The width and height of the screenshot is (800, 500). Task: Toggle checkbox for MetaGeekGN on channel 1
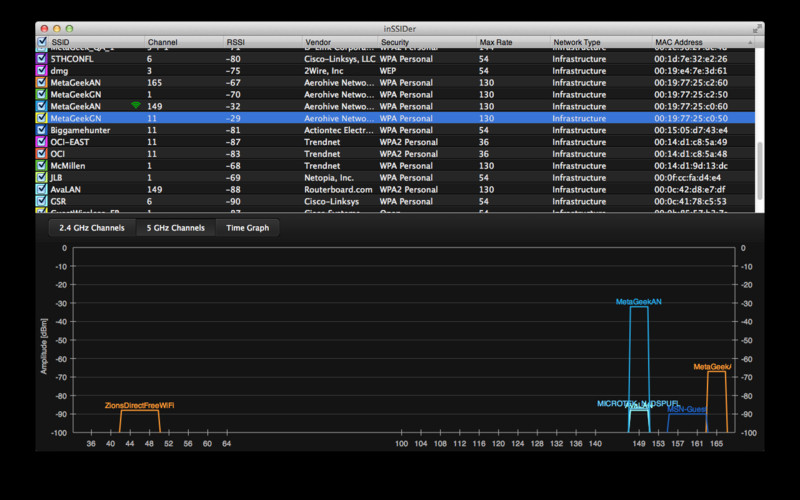[41, 94]
